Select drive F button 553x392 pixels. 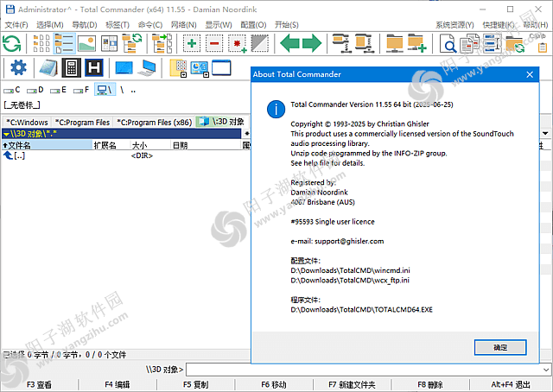pos(81,90)
